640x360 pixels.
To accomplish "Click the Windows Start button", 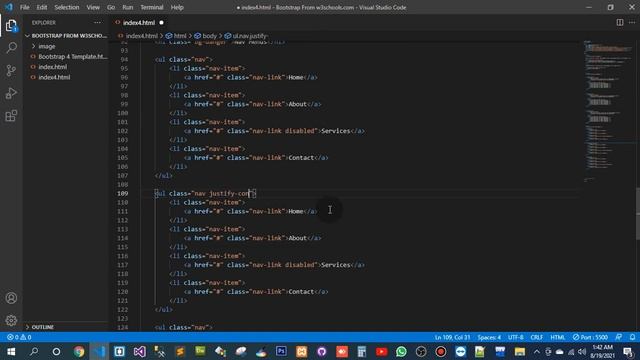I will click(11, 351).
